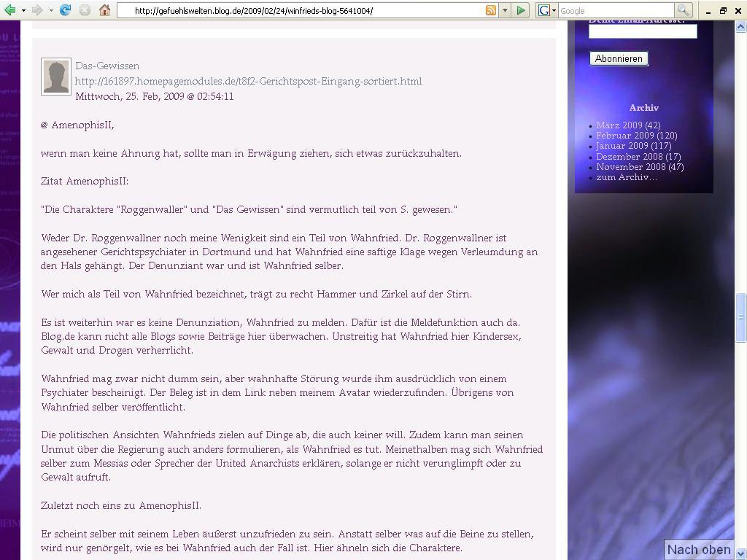
Task: Click the Abonnieren button
Action: click(x=619, y=58)
